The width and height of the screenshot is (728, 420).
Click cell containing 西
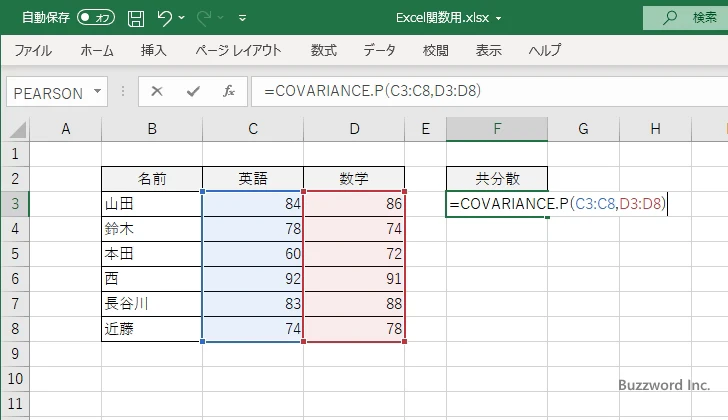(x=152, y=279)
